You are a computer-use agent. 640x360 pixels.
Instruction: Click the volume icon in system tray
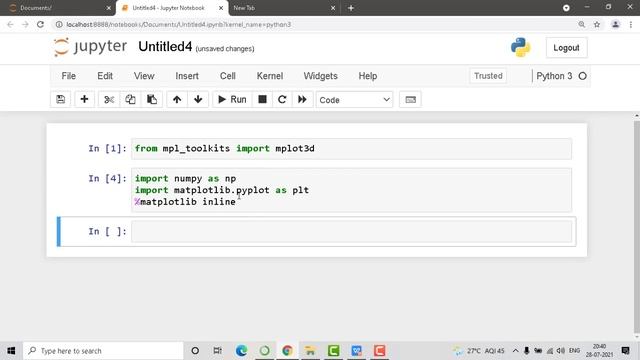tap(561, 351)
